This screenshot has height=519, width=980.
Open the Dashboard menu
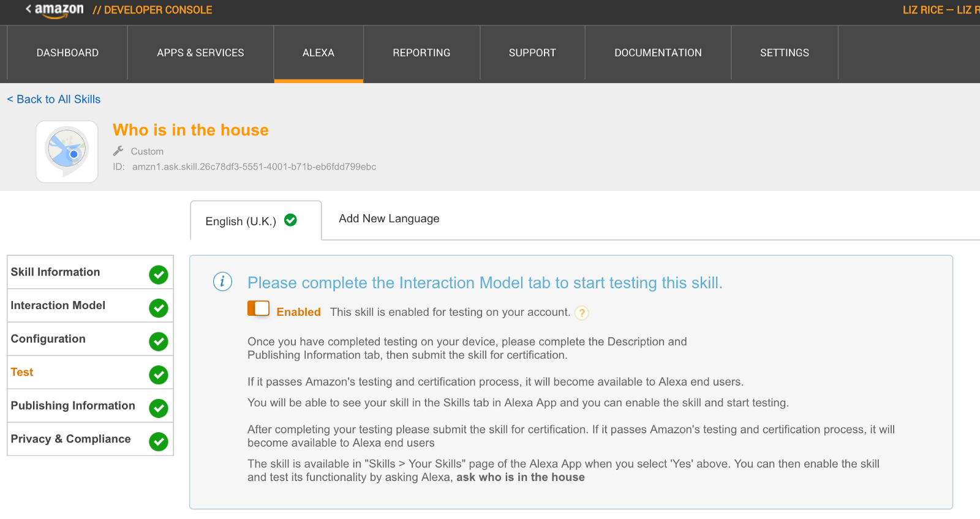[x=67, y=53]
